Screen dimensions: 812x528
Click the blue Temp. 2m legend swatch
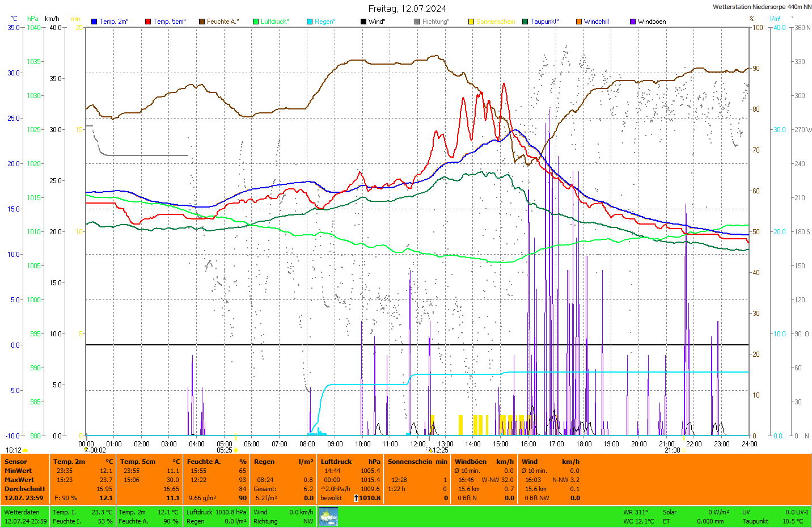(x=94, y=22)
